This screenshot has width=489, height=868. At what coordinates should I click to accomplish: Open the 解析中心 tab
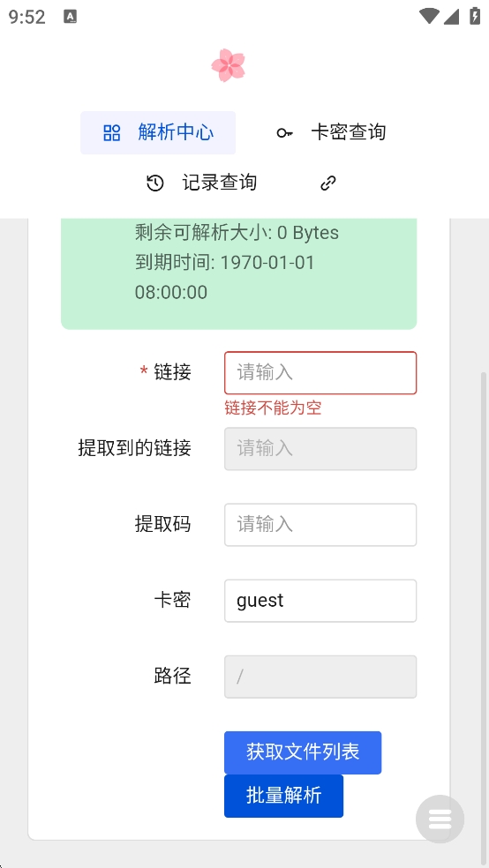[x=158, y=133]
